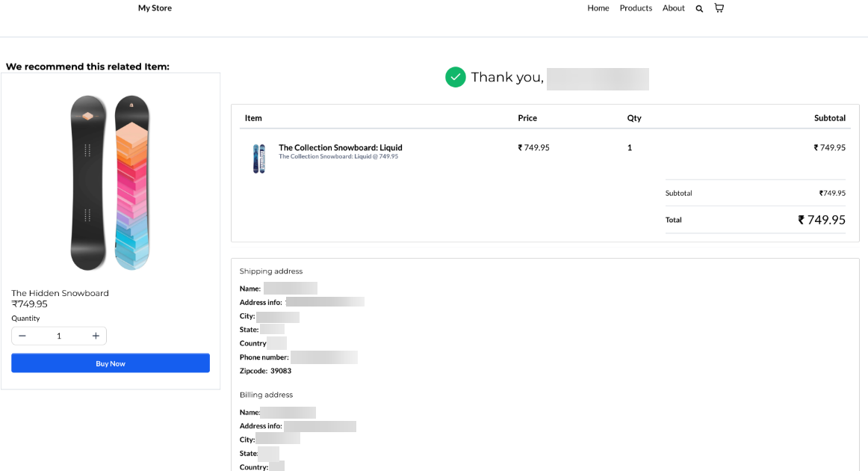Click the Item column header

pyautogui.click(x=253, y=118)
